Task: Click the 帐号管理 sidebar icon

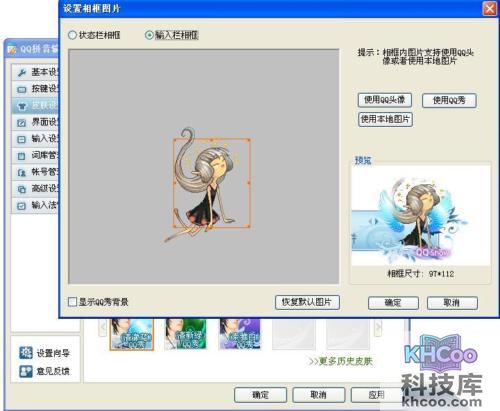Action: coord(22,173)
